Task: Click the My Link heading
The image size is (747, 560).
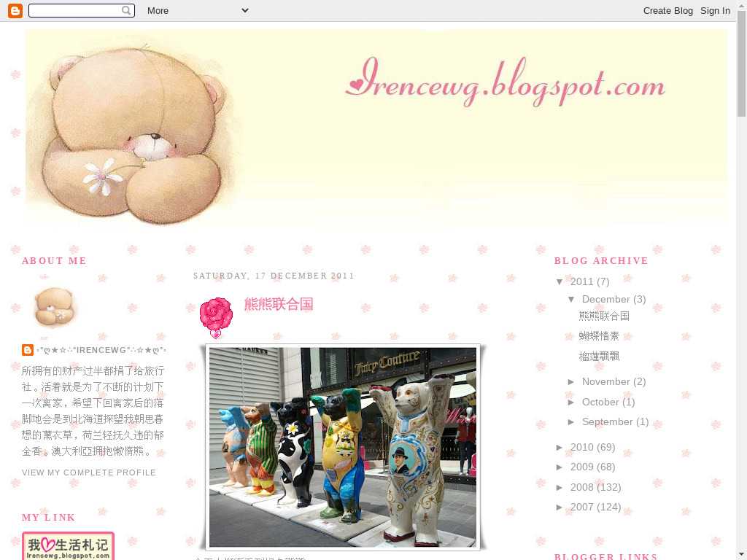Action: coord(49,518)
